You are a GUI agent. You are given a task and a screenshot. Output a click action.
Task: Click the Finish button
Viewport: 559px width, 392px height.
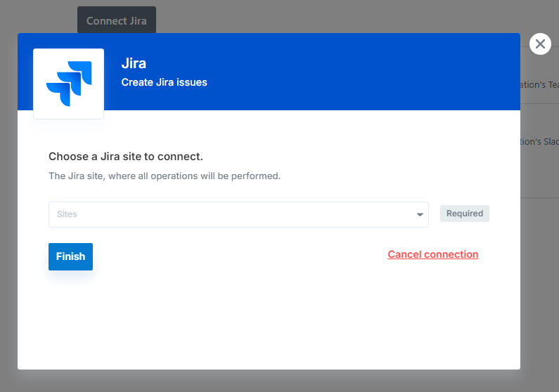coord(70,256)
